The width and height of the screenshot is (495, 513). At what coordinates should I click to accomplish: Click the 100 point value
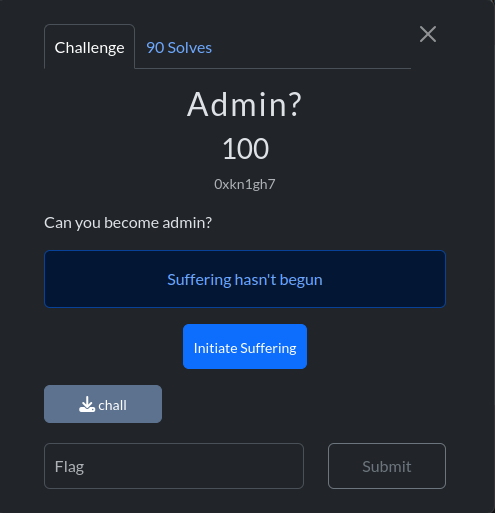point(245,149)
